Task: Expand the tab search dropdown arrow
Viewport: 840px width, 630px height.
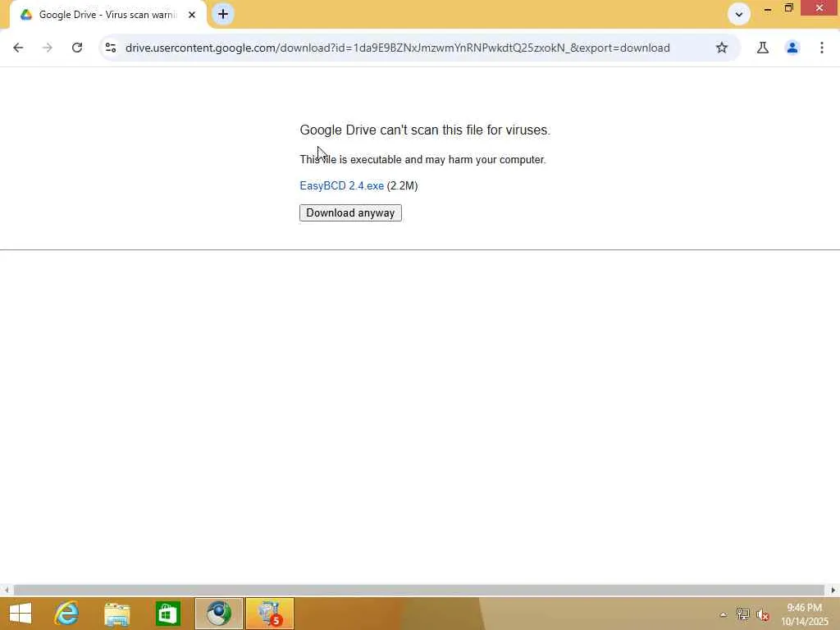Action: click(739, 15)
